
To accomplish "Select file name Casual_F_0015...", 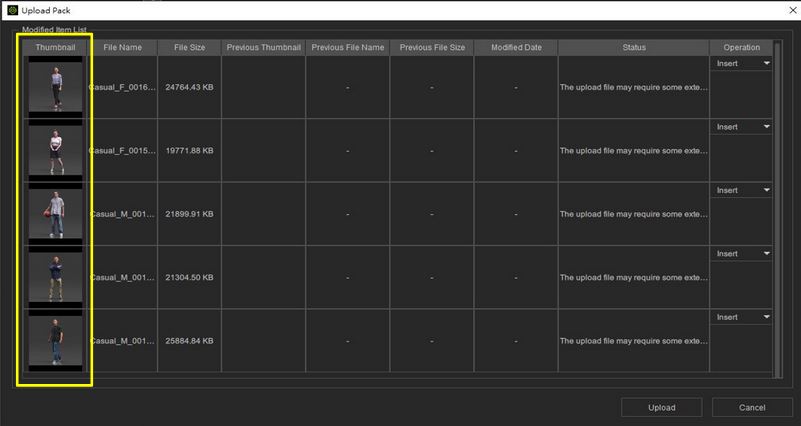I will (x=123, y=151).
